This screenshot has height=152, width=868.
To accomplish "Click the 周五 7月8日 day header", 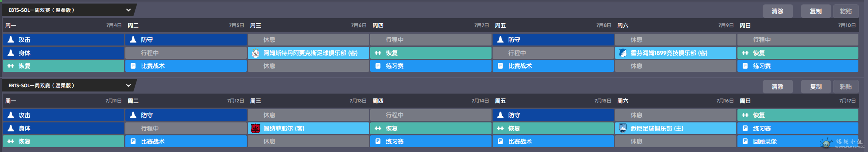I will click(x=553, y=26).
